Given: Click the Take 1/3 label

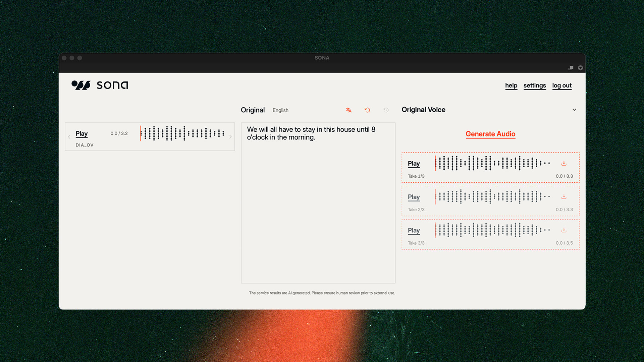Looking at the screenshot, I should (416, 176).
